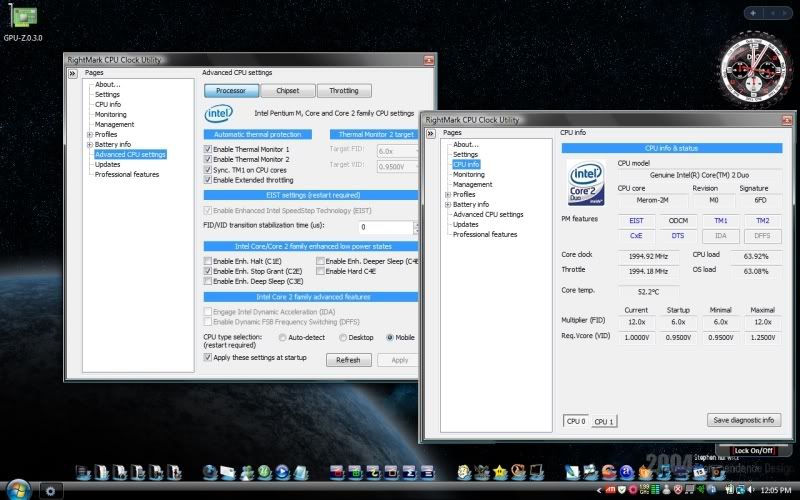Click the gear icon beside Start orb
The width and height of the screenshot is (800, 500).
(x=51, y=491)
